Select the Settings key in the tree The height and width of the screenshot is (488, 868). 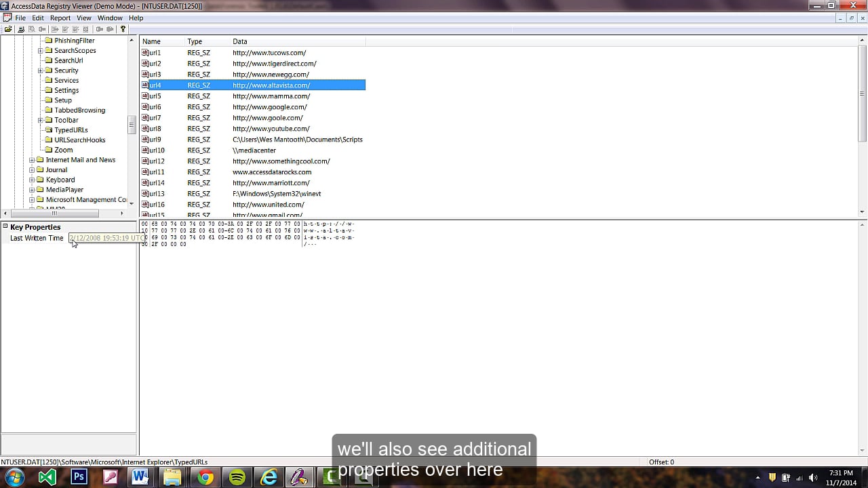(x=66, y=90)
